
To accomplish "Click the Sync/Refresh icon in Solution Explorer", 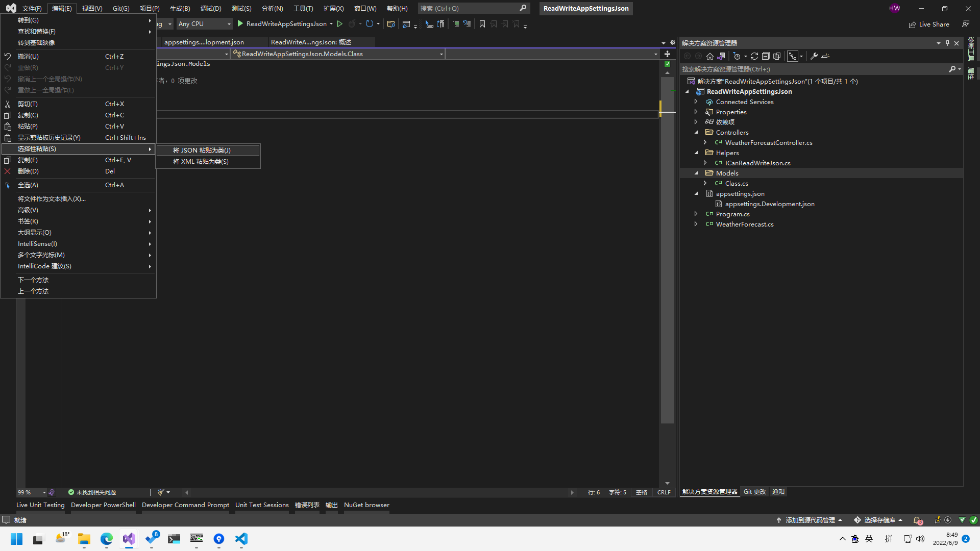I will coord(754,56).
